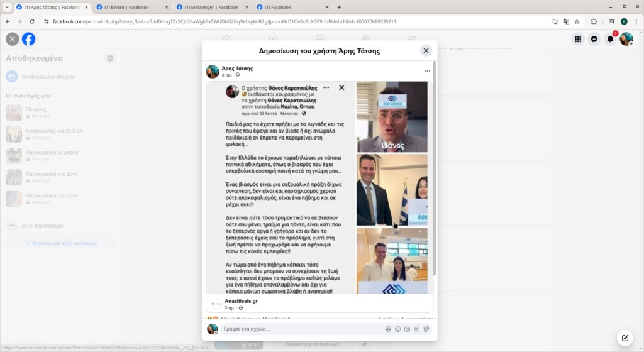This screenshot has height=352, width=644.
Task: Switch to the Βίντεο | Facebook tab
Action: [x=127, y=7]
